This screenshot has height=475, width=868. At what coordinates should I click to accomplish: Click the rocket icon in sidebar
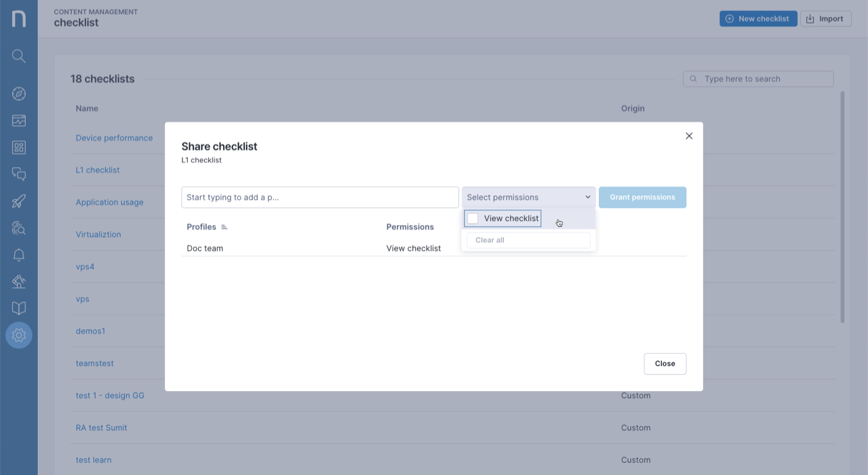(19, 201)
